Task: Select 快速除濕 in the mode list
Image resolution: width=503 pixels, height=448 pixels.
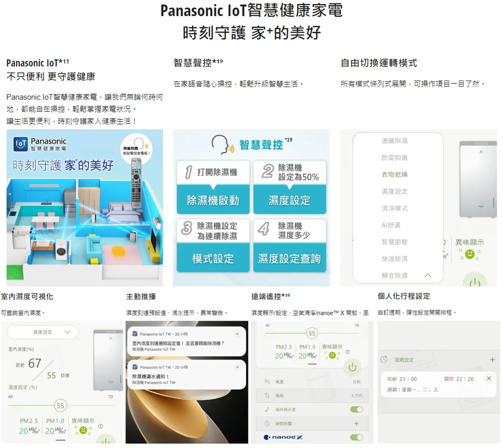Action: click(x=394, y=259)
